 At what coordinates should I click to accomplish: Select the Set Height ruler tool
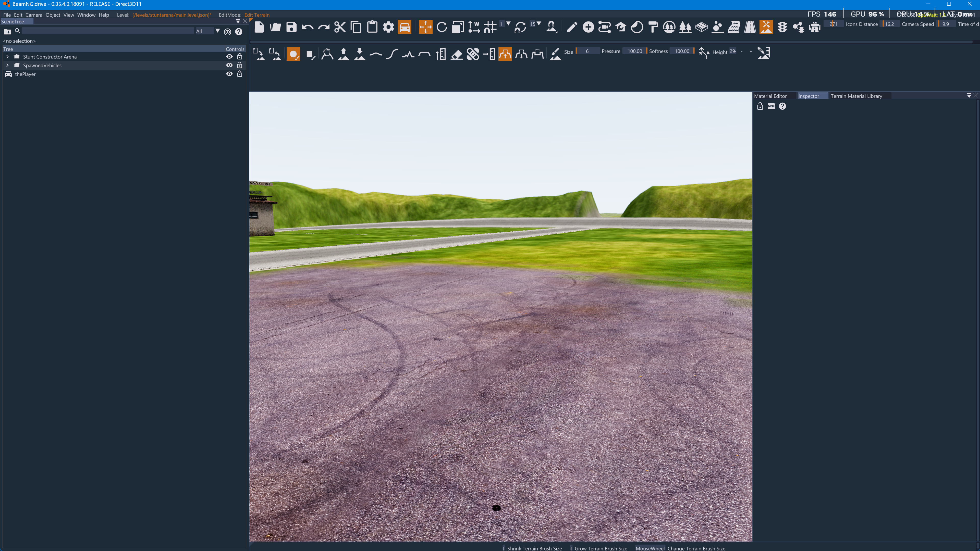pos(440,54)
